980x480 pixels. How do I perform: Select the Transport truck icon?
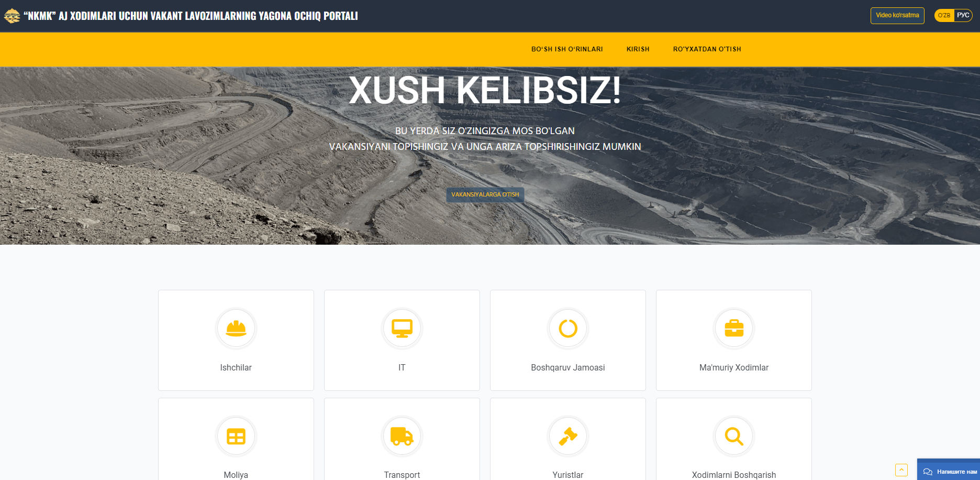pyautogui.click(x=402, y=437)
